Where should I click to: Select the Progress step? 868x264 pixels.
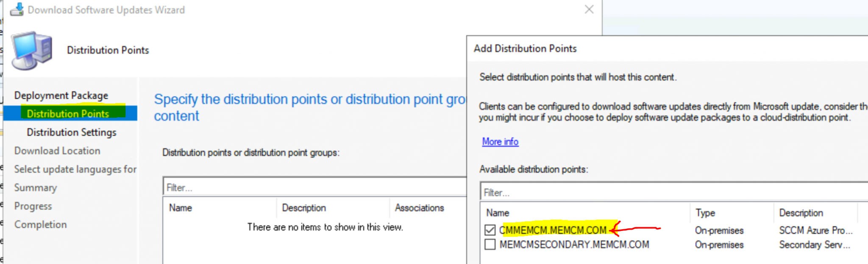coord(33,206)
